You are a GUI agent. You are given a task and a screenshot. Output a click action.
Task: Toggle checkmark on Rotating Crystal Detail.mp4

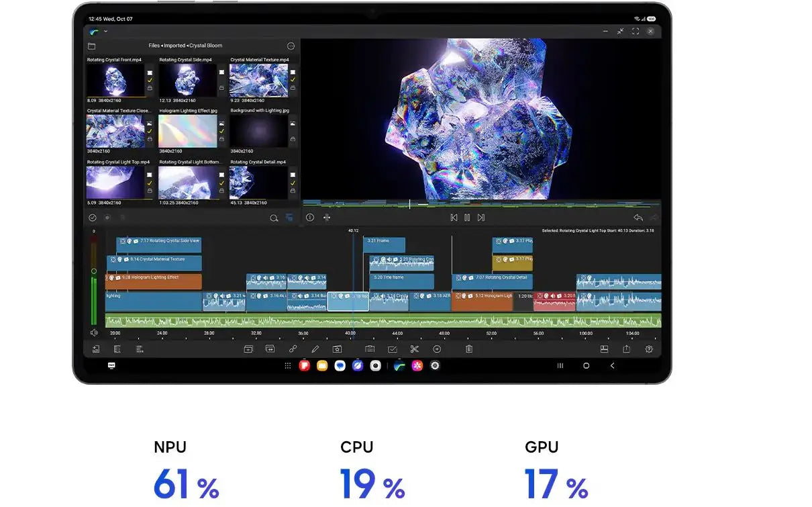pyautogui.click(x=293, y=183)
